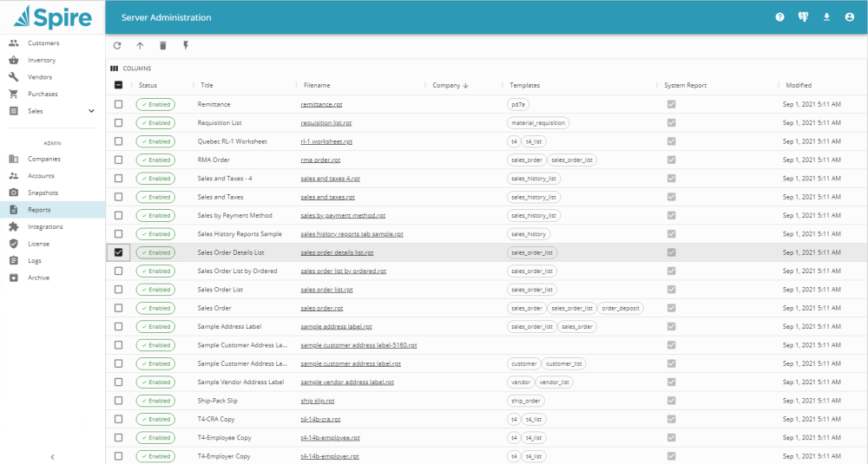Sort by Modified column header
This screenshot has height=464, width=868.
tap(799, 85)
